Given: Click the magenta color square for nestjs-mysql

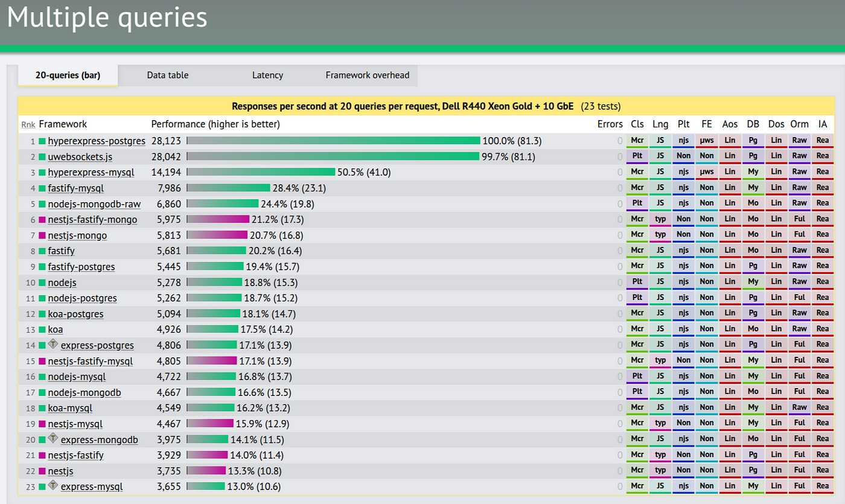Looking at the screenshot, I should point(42,423).
